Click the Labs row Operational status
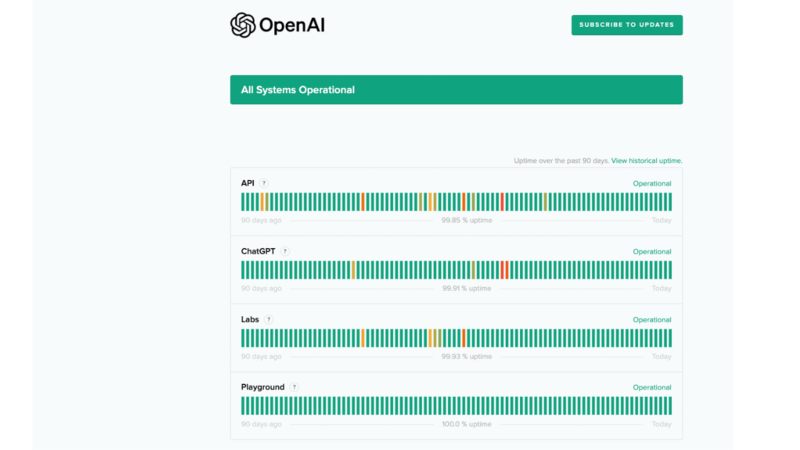Screen dimensions: 800x450 (652, 320)
